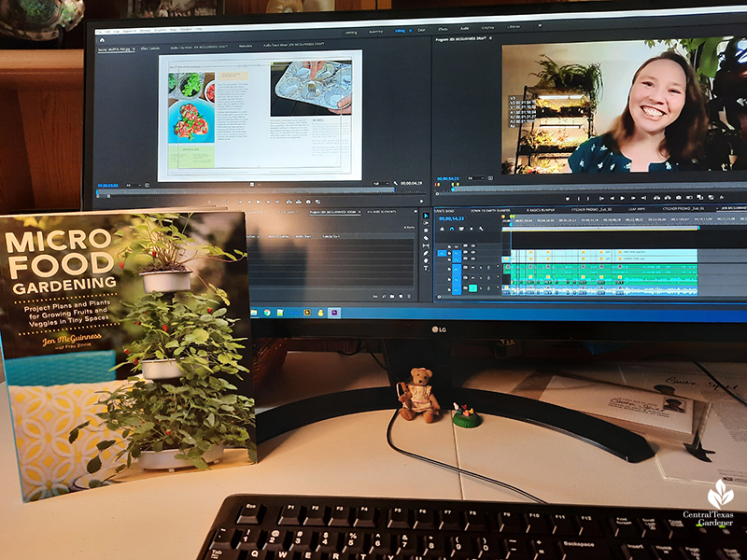Select the Selection tool in the tools panel
Image resolution: width=747 pixels, height=560 pixels.
click(x=426, y=216)
